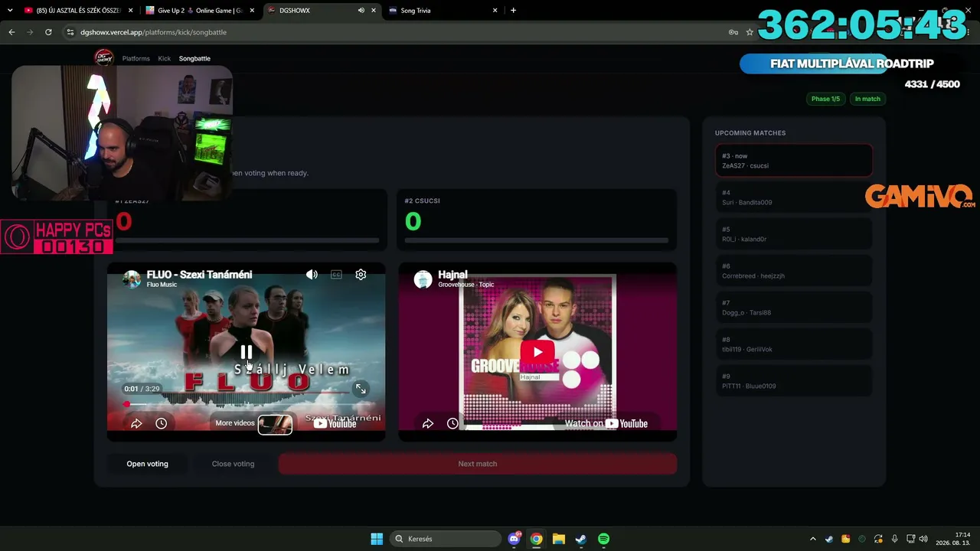This screenshot has width=980, height=551.
Task: Switch to the DGSHOWX tab
Action: coord(322,11)
